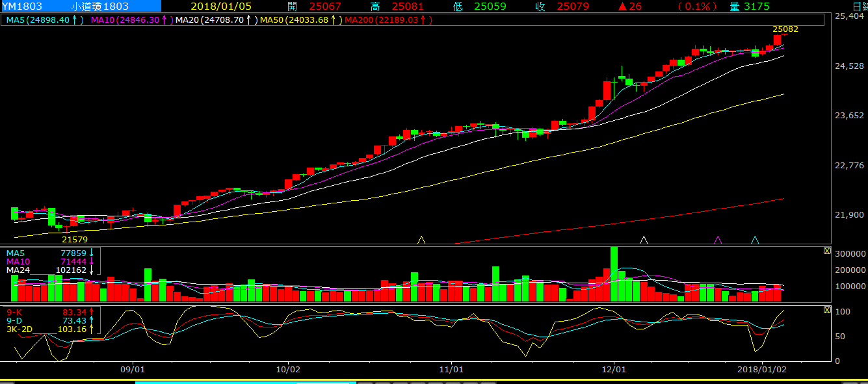Click the 300000 volume axis label
868x384 pixels.
(x=850, y=253)
